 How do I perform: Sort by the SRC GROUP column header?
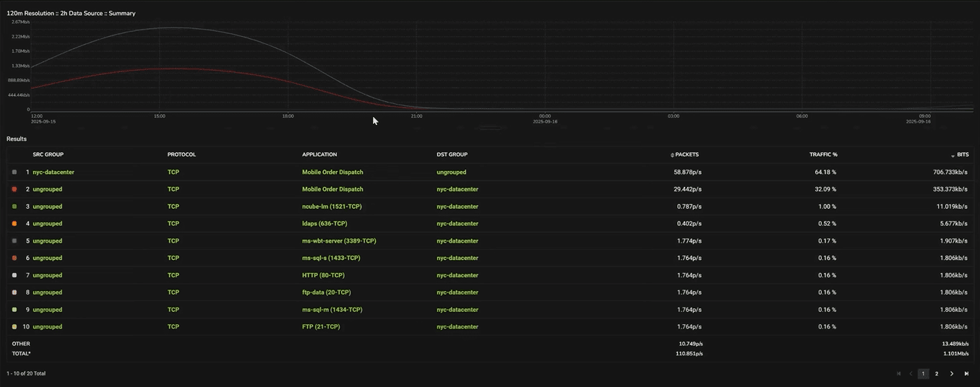click(x=48, y=155)
